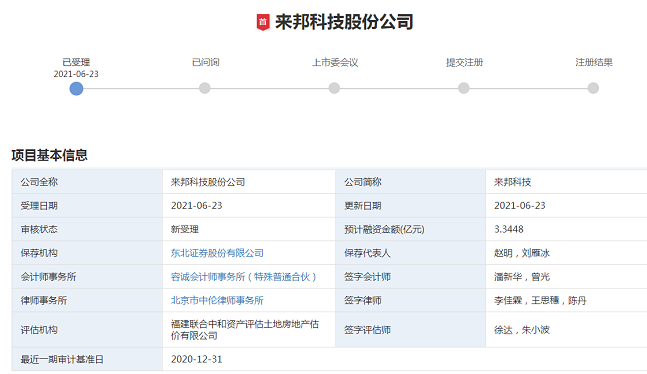Viewport: 647px width, 374px height.
Task: Click the 最近一期审计基准日 label cell
Action: point(87,359)
